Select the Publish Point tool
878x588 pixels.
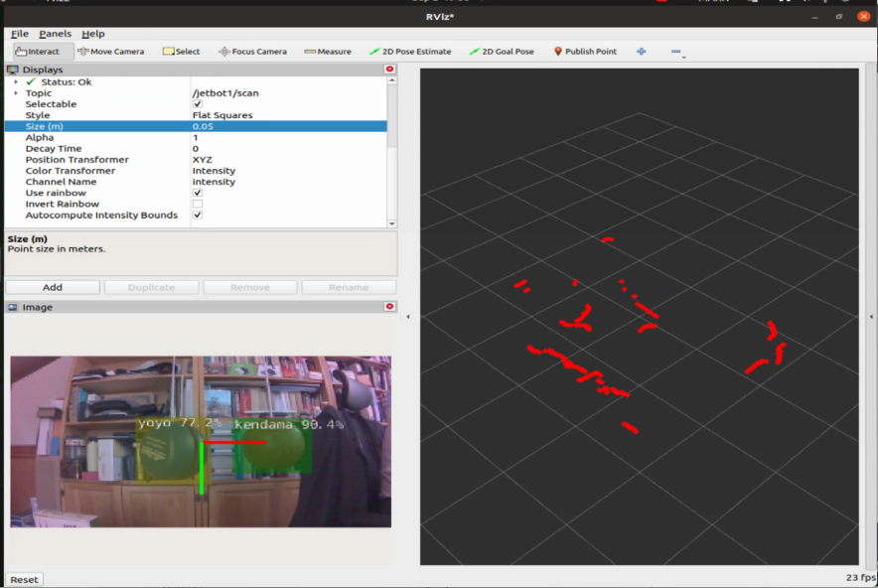tap(585, 52)
